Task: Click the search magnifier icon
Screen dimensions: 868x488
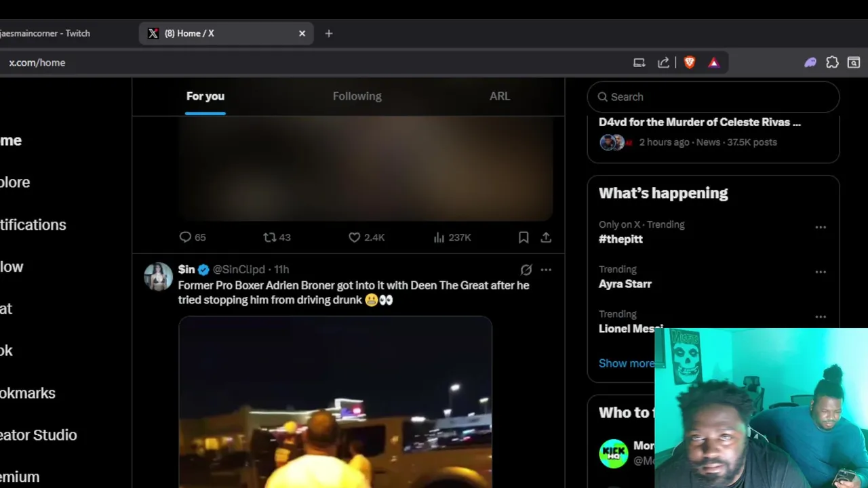Action: 602,97
